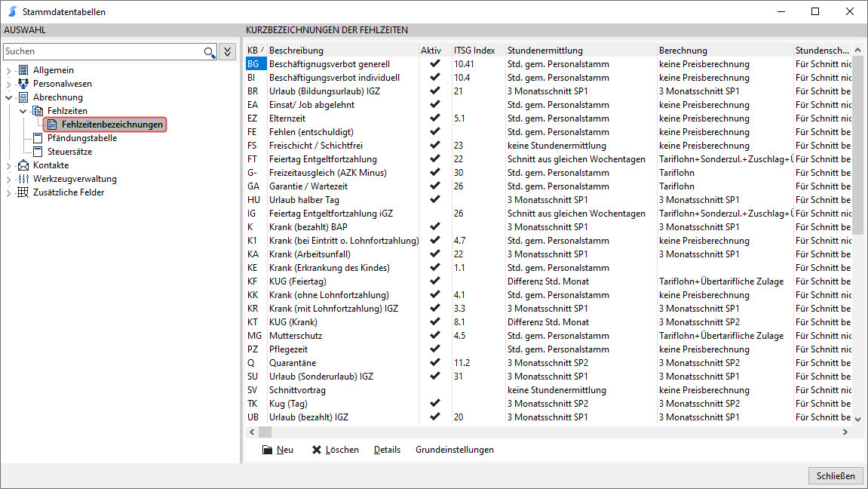
Task: Sort table by ITSG Index column header
Action: click(478, 51)
